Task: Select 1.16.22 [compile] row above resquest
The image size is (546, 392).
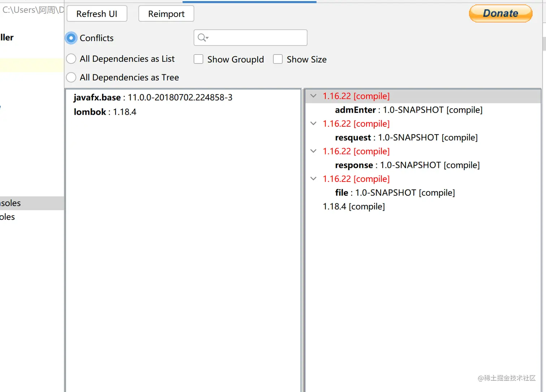Action: [356, 123]
